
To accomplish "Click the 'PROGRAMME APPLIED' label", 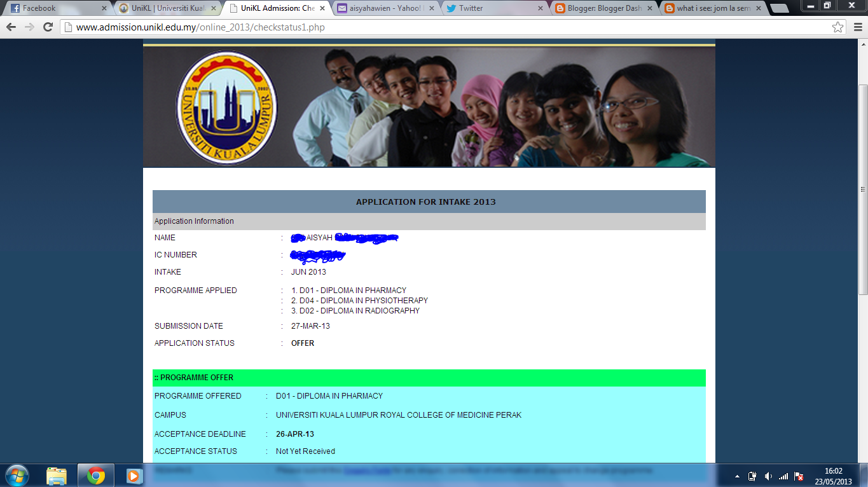I will click(x=196, y=291).
